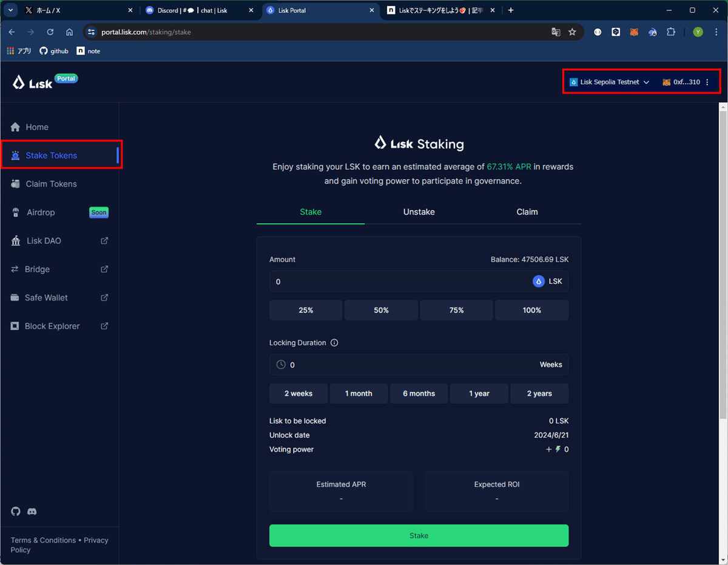Switch to the Discord chat Lisk tab
This screenshot has width=728, height=565.
(199, 10)
